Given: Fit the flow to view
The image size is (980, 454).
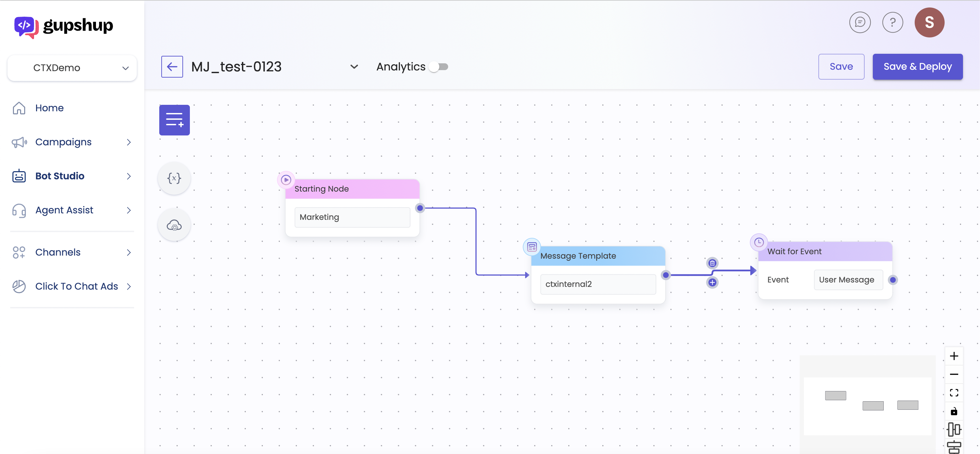Looking at the screenshot, I should point(954,393).
